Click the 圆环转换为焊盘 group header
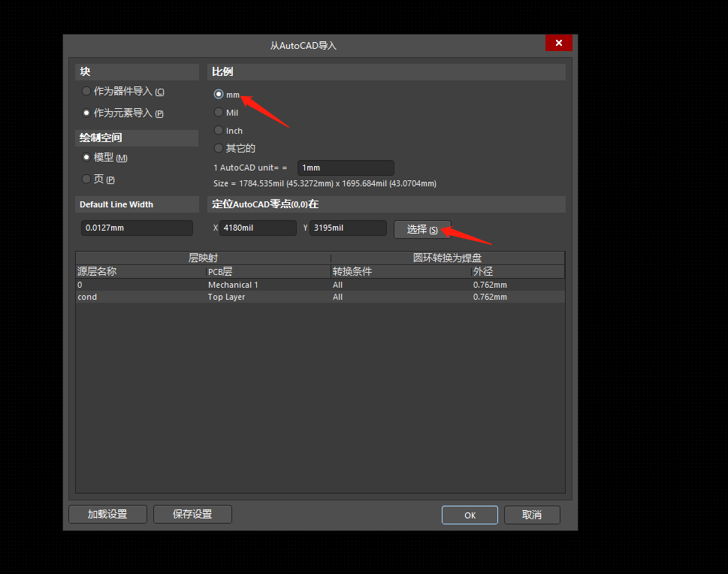This screenshot has width=728, height=574. pos(448,258)
